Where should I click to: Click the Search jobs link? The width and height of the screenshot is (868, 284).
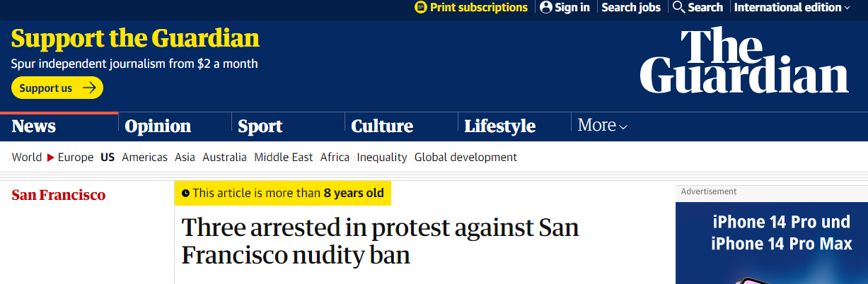(631, 7)
